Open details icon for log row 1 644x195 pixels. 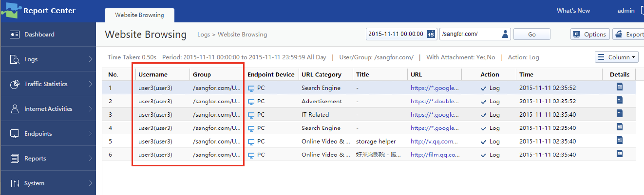tap(620, 88)
